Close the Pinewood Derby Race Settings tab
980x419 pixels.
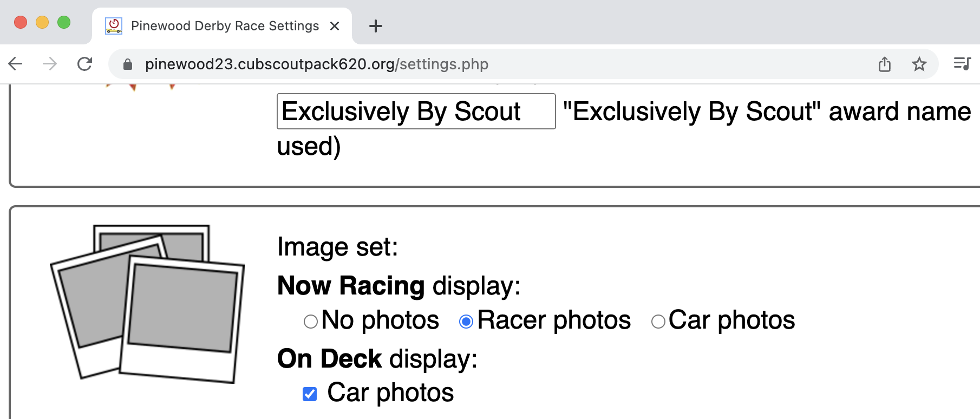[x=335, y=25]
